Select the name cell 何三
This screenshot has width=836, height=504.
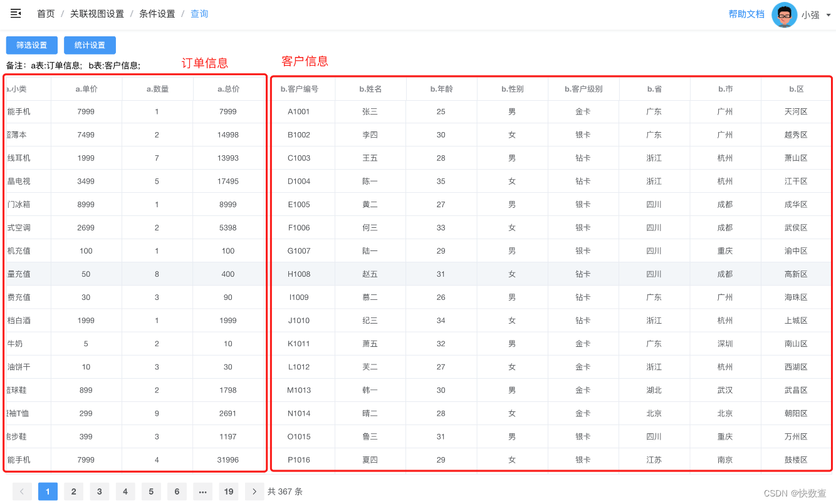click(x=370, y=227)
